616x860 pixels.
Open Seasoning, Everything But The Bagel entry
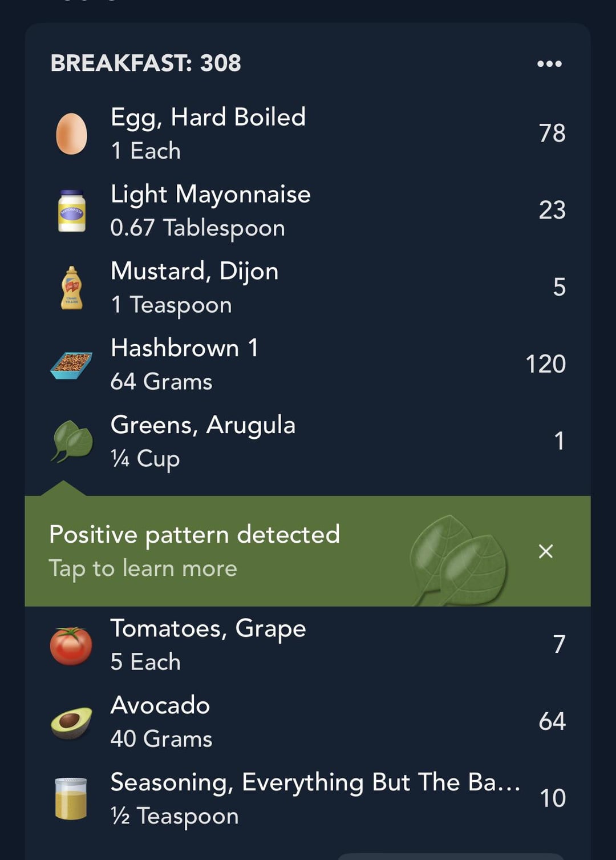coord(307,799)
